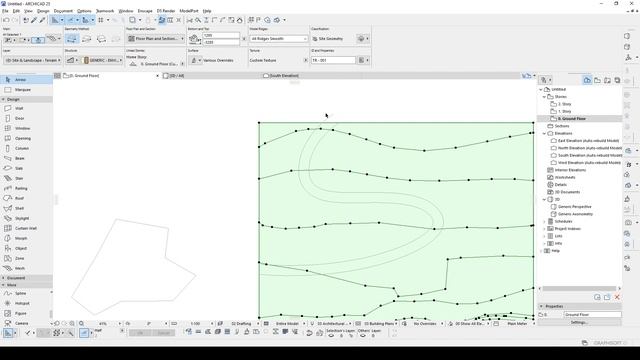Select the Beam tool

[x=26, y=158]
